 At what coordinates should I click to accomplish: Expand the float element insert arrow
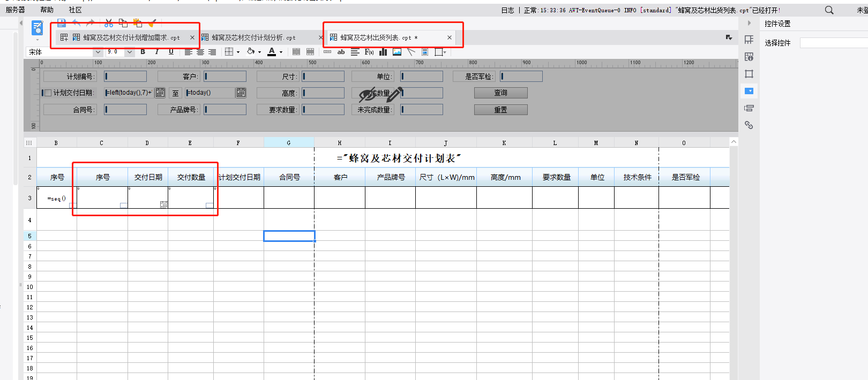445,52
